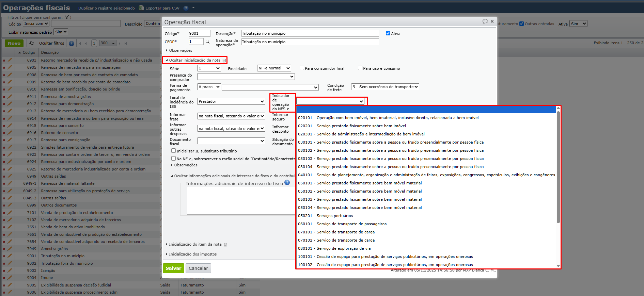This screenshot has height=296, width=644.
Task: Delete row 6903 using its red X icon
Action: tap(4, 60)
